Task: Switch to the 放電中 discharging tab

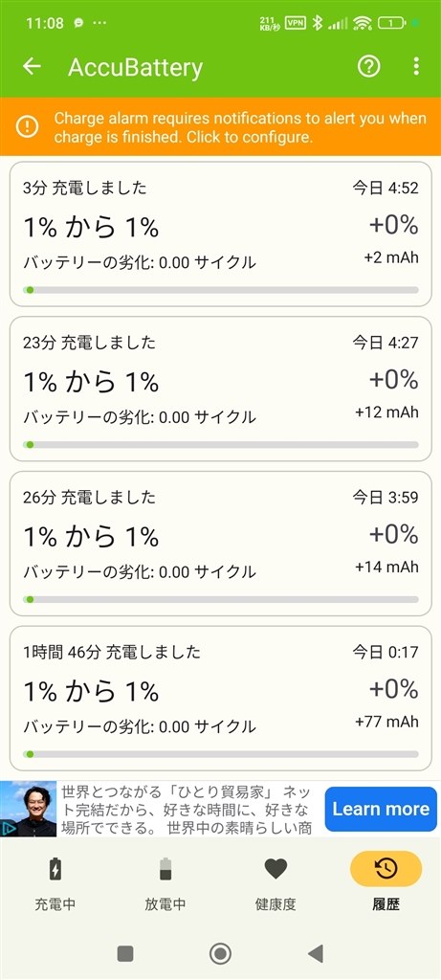Action: click(165, 883)
